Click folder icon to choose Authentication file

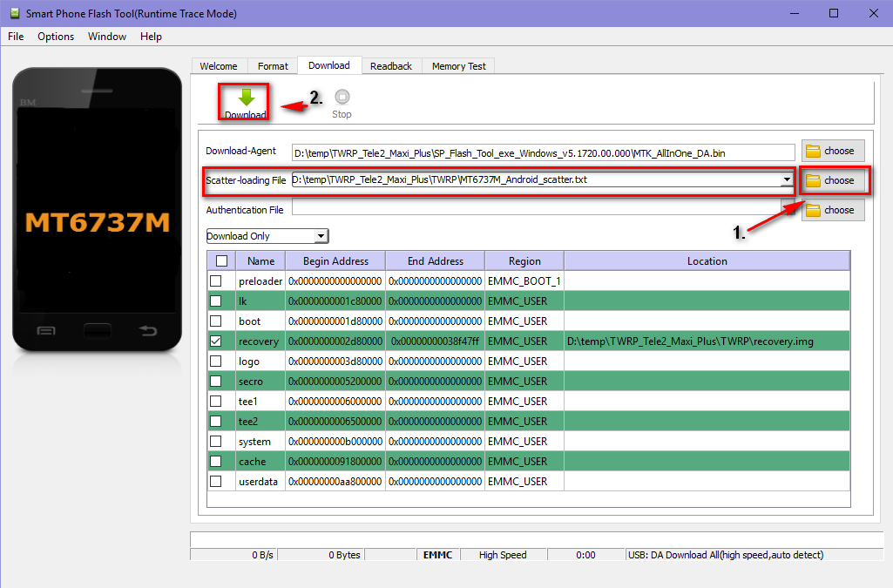pyautogui.click(x=814, y=210)
